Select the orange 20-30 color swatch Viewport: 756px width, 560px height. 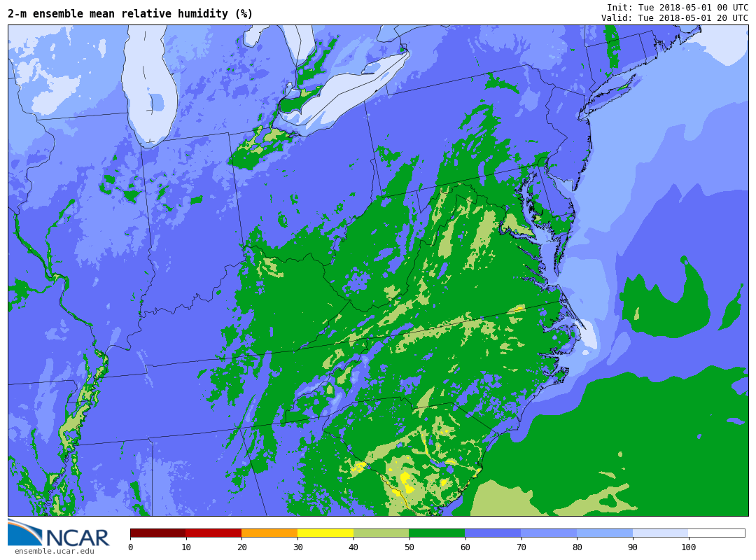click(269, 533)
